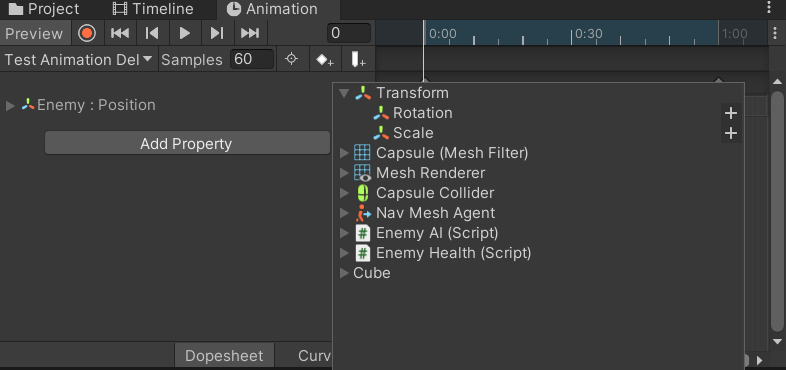
Task: Click the Transform icon in the popup
Action: pos(362,93)
